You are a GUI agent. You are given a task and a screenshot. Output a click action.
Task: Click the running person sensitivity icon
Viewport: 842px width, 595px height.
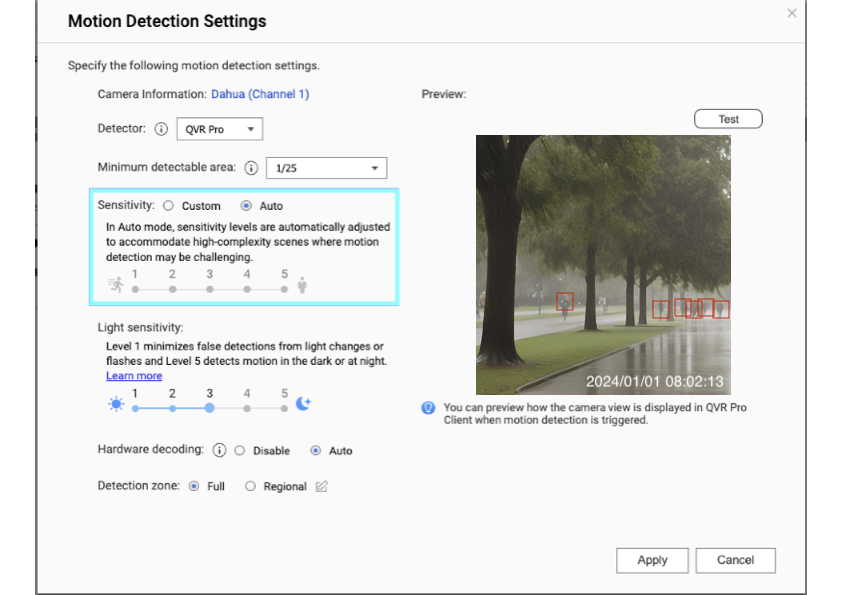click(x=116, y=285)
